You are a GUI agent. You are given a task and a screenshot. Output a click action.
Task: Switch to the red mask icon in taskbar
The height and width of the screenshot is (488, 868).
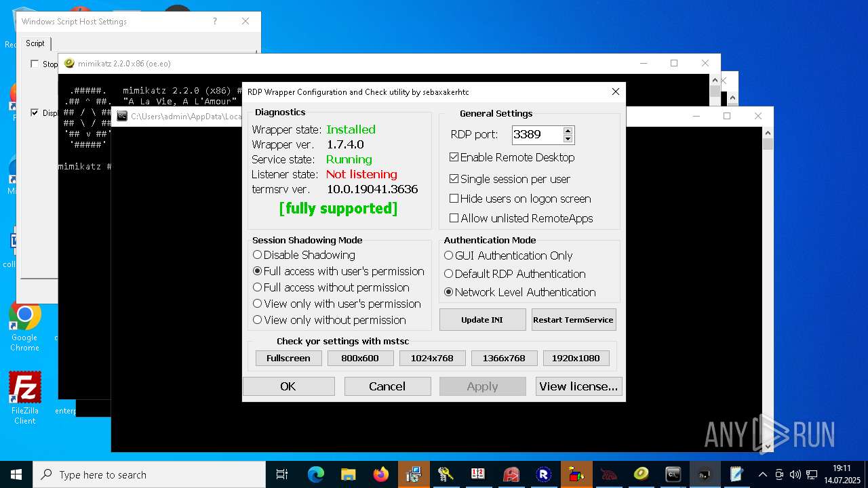(x=608, y=474)
